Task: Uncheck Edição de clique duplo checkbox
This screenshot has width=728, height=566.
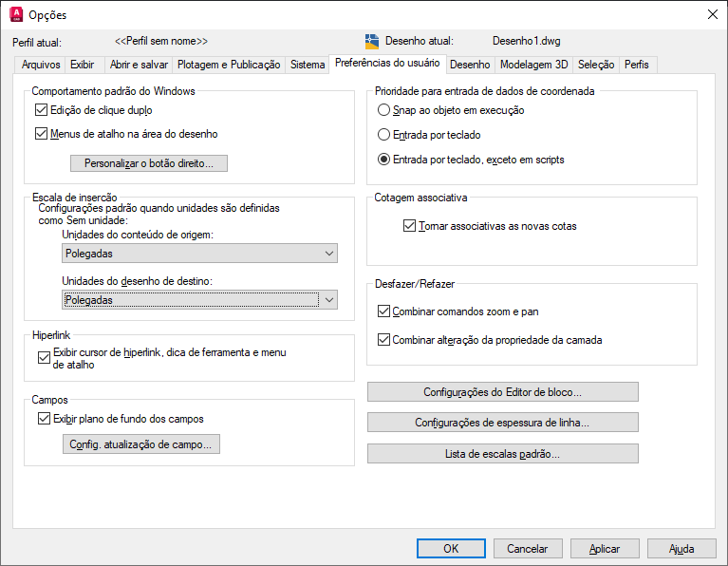Action: pyautogui.click(x=42, y=110)
